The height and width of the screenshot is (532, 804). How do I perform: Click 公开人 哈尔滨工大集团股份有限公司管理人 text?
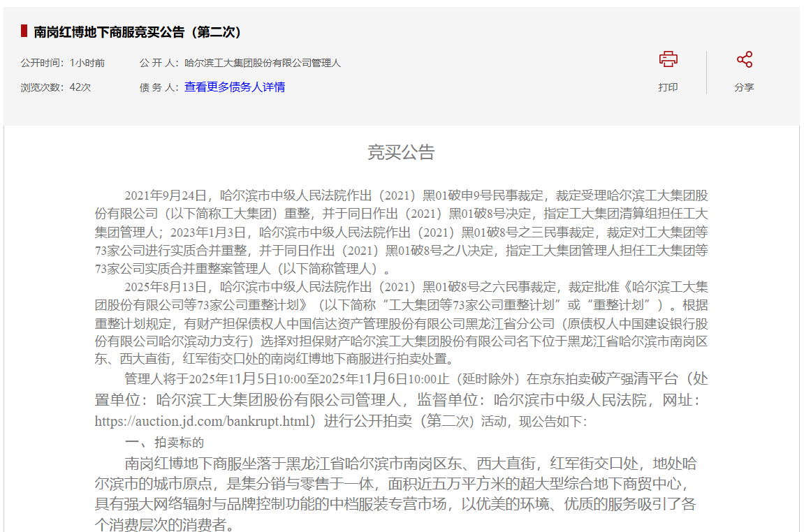(240, 63)
